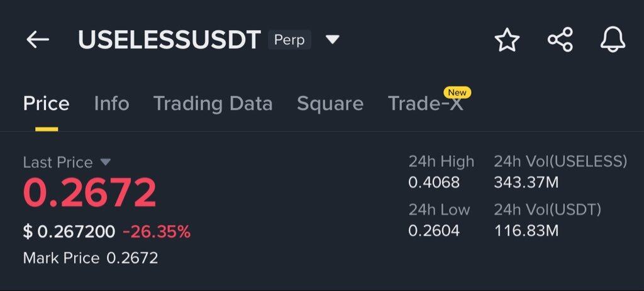Add USELESSUSDT to favorites via star icon

click(507, 40)
